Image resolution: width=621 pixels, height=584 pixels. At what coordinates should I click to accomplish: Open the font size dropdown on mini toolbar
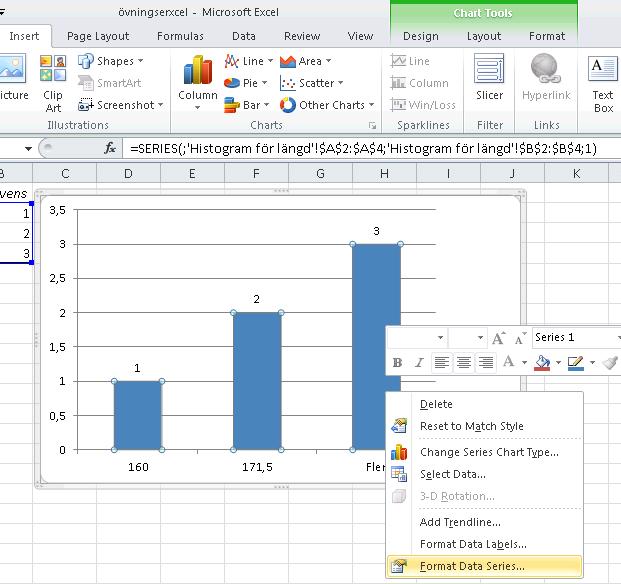480,338
